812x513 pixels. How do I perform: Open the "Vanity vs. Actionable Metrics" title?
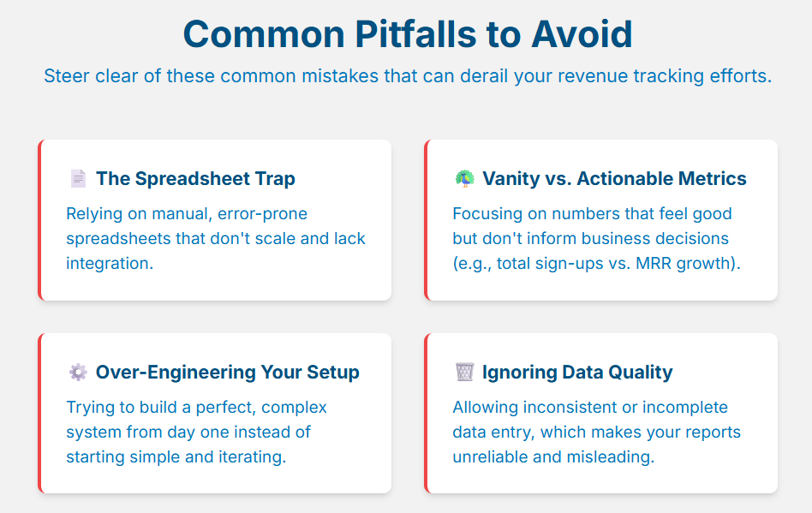(x=614, y=178)
